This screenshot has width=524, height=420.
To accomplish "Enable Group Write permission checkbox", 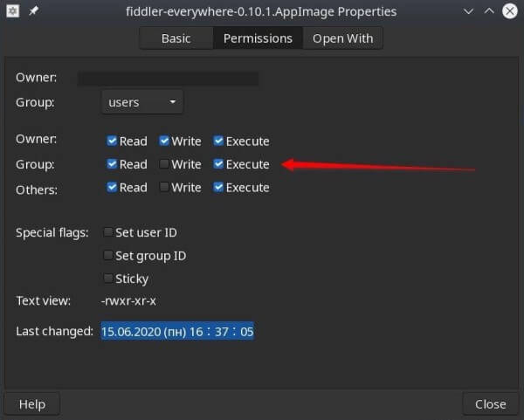I will click(164, 164).
